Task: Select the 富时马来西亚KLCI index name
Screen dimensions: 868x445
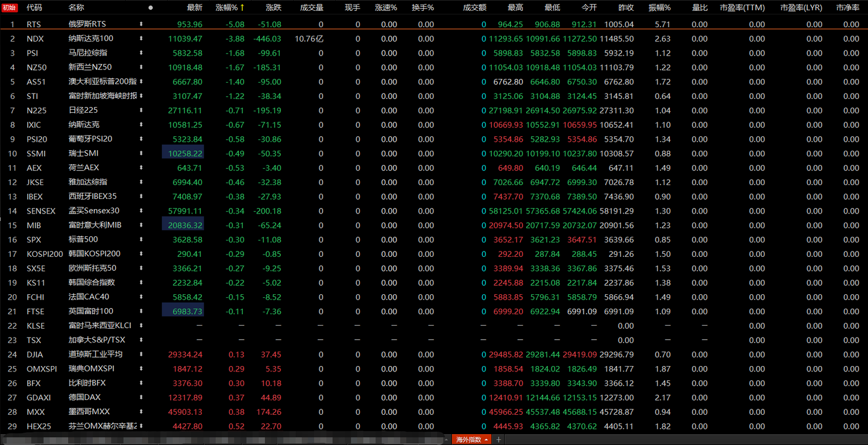Action: [x=100, y=326]
